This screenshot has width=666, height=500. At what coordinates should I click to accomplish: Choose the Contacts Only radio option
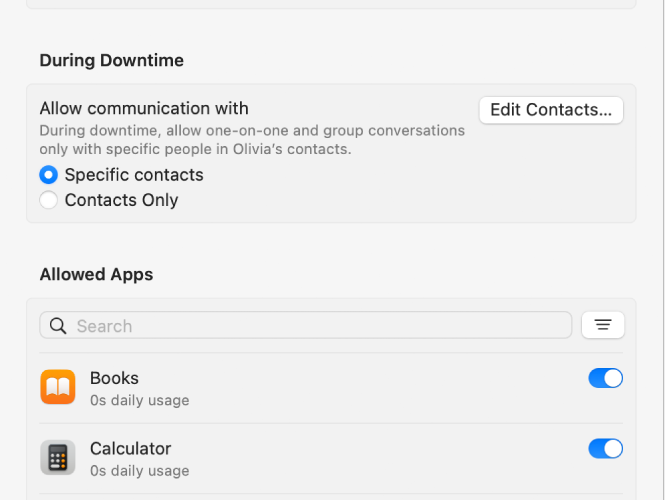click(x=48, y=200)
